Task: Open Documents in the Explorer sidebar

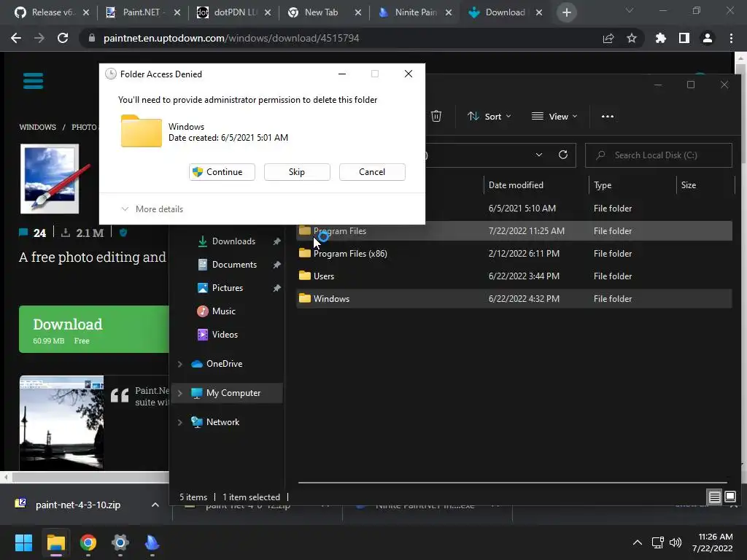Action: coord(234,264)
